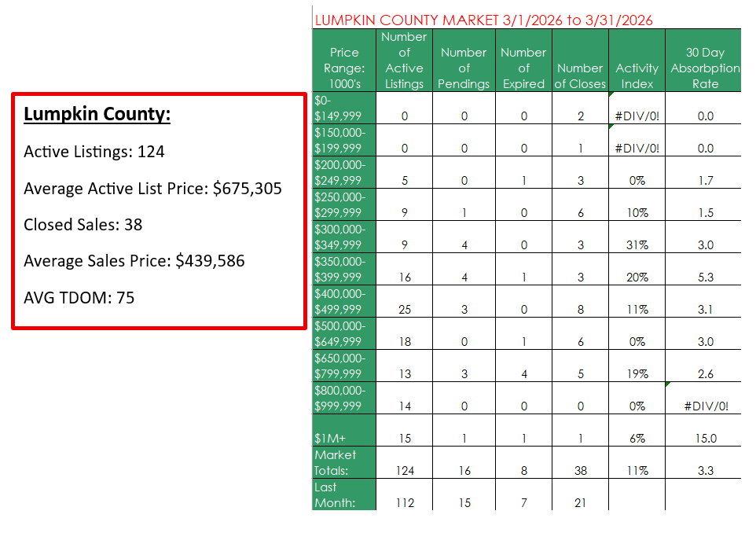
Task: Select the Number of Closes header cell
Action: click(580, 76)
